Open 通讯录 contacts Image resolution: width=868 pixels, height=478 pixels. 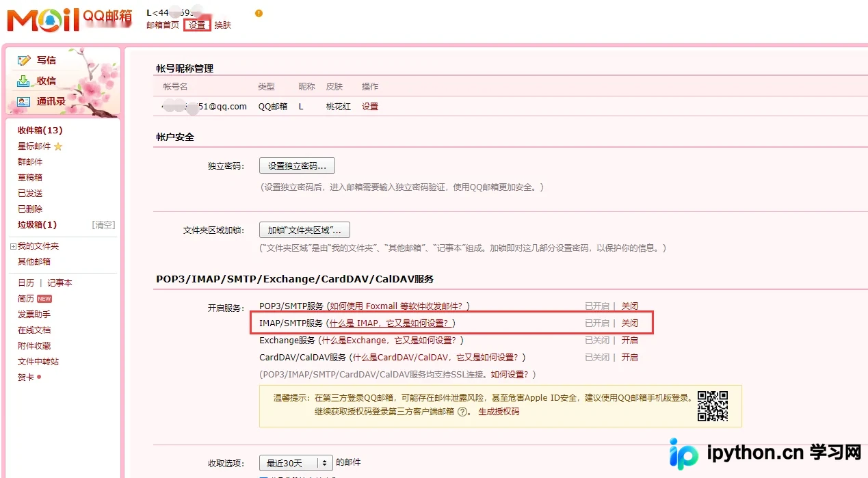(51, 101)
